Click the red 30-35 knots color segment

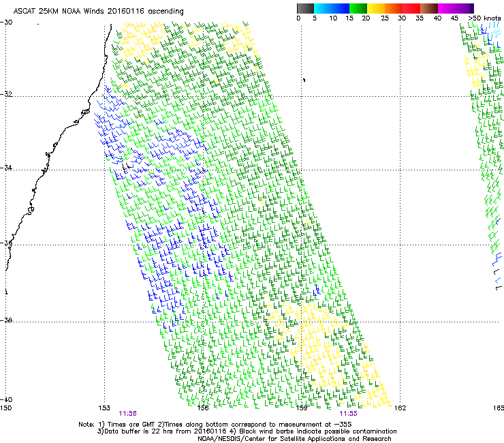click(411, 8)
